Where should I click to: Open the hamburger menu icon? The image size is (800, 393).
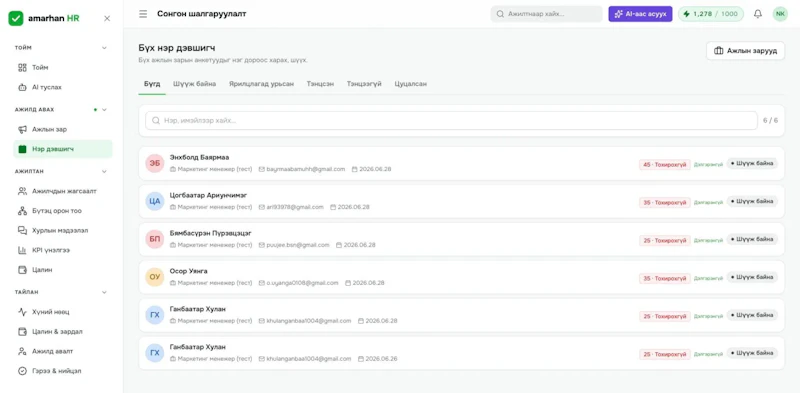pyautogui.click(x=143, y=14)
